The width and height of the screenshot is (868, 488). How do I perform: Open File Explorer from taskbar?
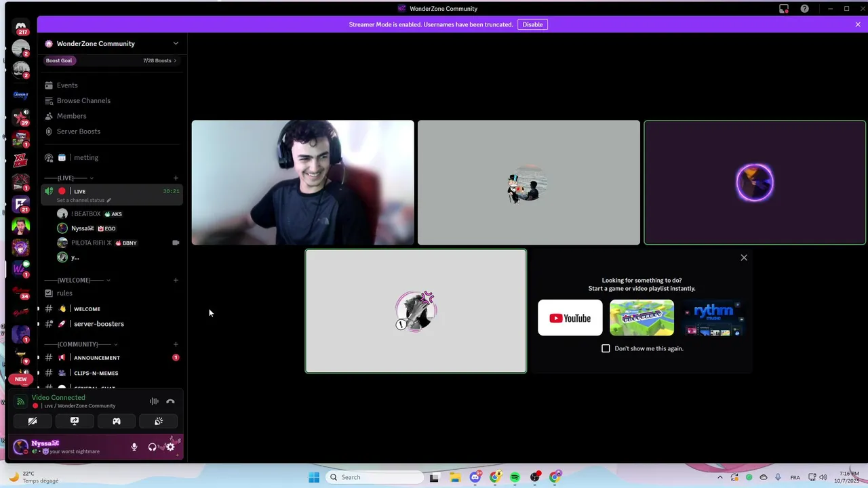pos(455,477)
